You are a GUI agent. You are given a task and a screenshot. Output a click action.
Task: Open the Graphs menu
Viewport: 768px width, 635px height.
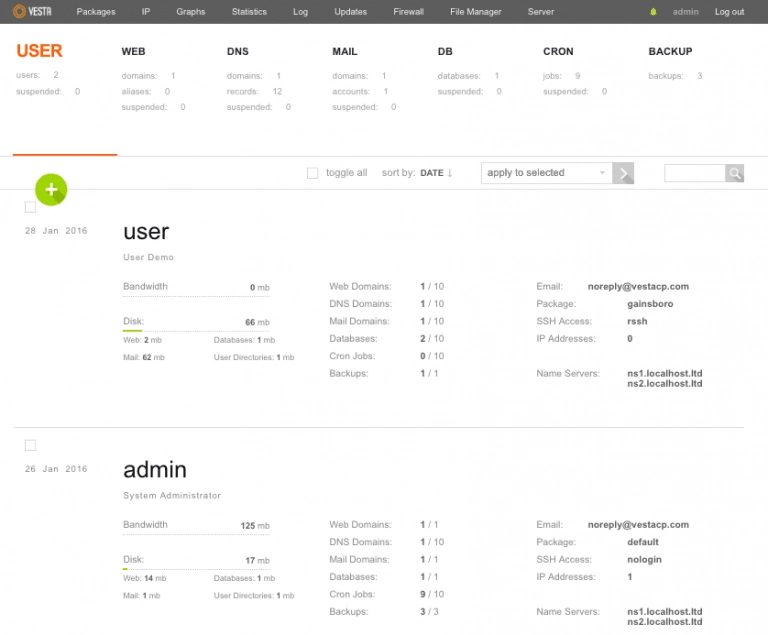[191, 12]
